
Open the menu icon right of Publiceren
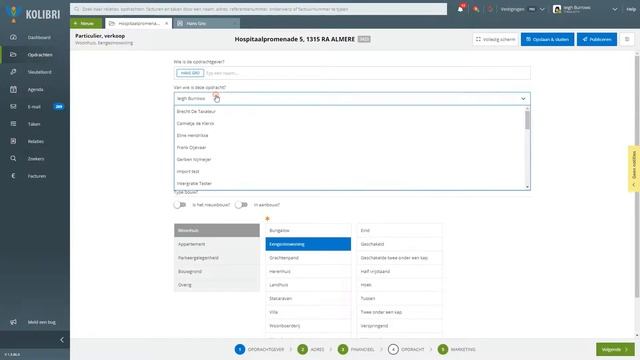[627, 39]
